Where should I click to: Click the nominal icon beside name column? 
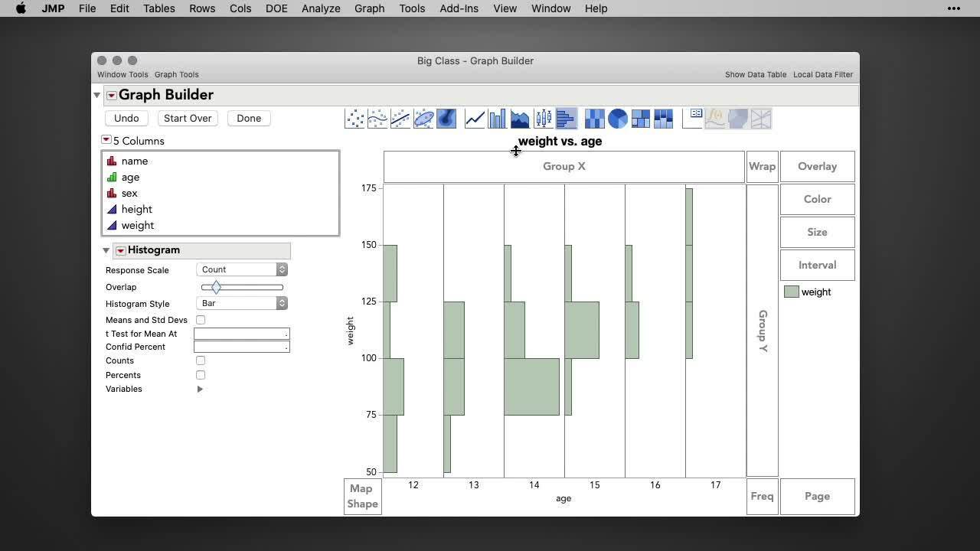coord(112,161)
